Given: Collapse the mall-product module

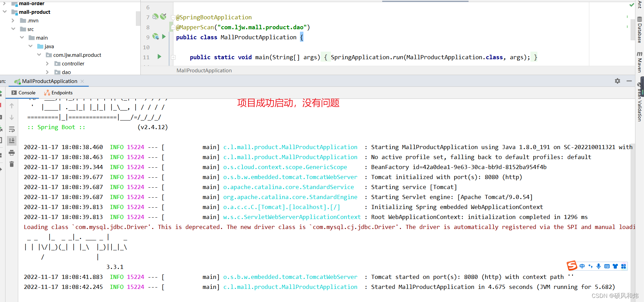Looking at the screenshot, I should click(x=4, y=12).
